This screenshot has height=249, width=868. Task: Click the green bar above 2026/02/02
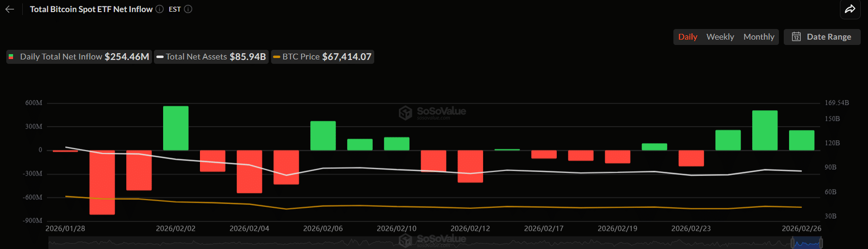[x=176, y=128]
